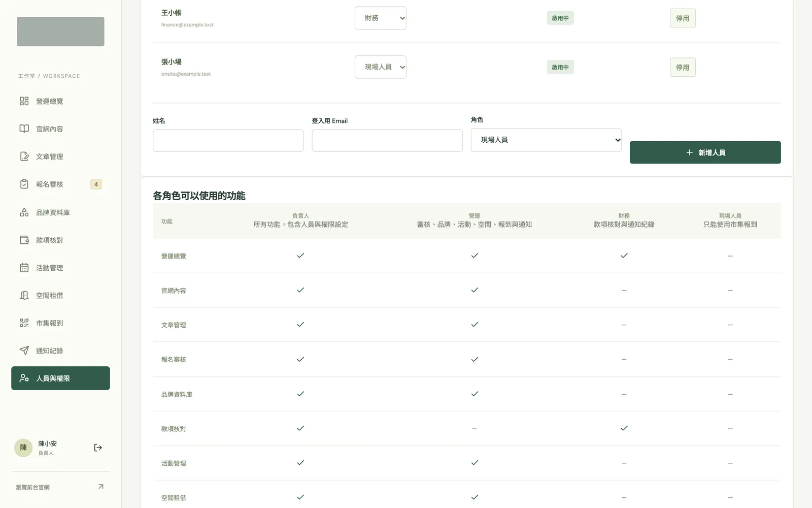812x508 pixels.
Task: Focus the 姓名 input field
Action: point(228,140)
